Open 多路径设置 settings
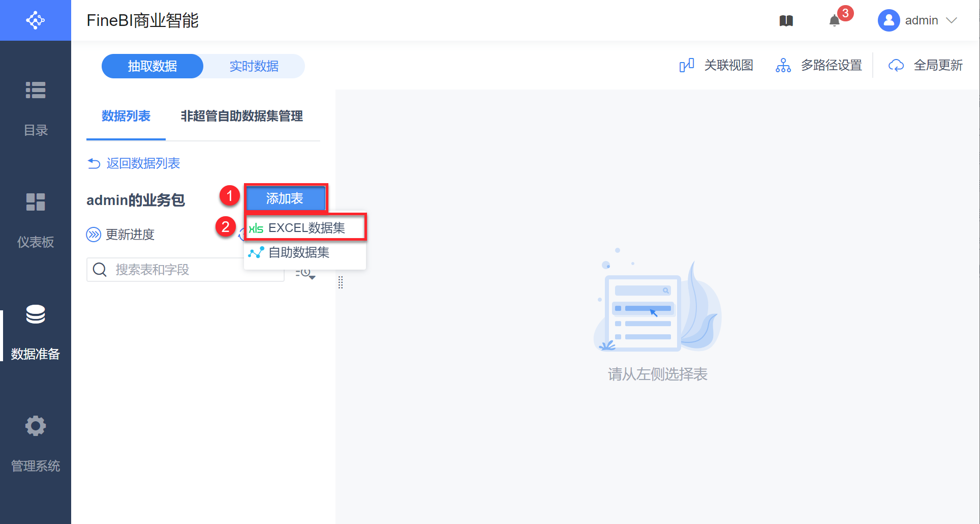The height and width of the screenshot is (524, 980). point(818,65)
